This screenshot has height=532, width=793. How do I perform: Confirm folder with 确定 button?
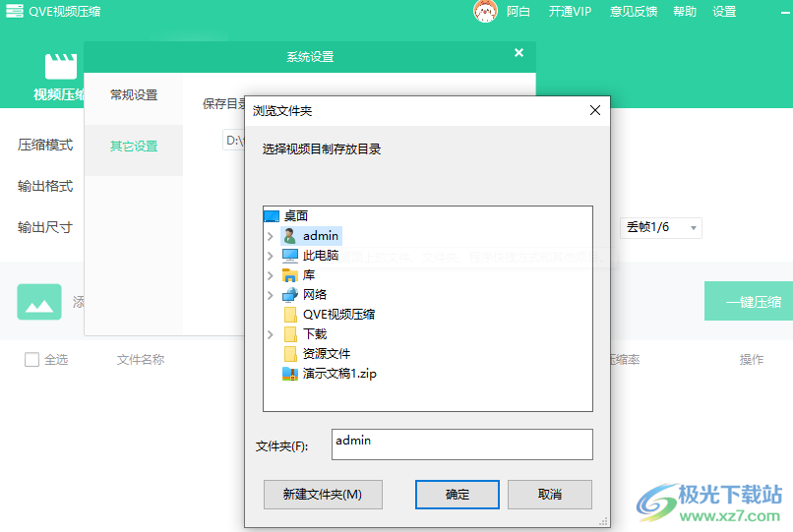pyautogui.click(x=457, y=495)
